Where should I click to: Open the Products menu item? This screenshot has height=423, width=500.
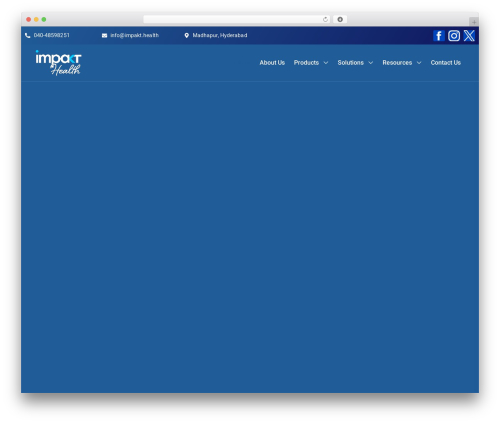coord(306,63)
